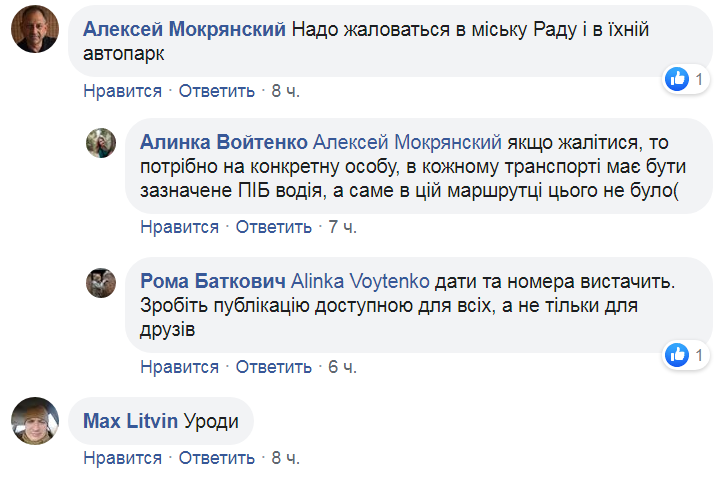The width and height of the screenshot is (723, 485).
Task: Like Алинка Войтенко's reply via Нравится
Action: point(179,227)
